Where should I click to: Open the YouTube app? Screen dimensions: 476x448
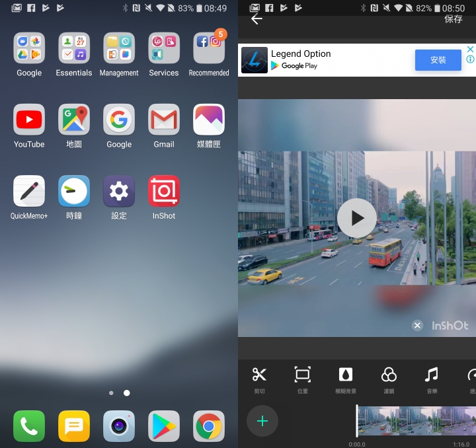coord(29,120)
